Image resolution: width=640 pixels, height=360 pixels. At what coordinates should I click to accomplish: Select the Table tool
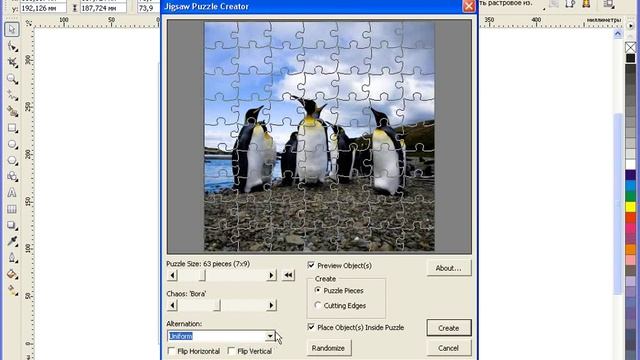(12, 209)
